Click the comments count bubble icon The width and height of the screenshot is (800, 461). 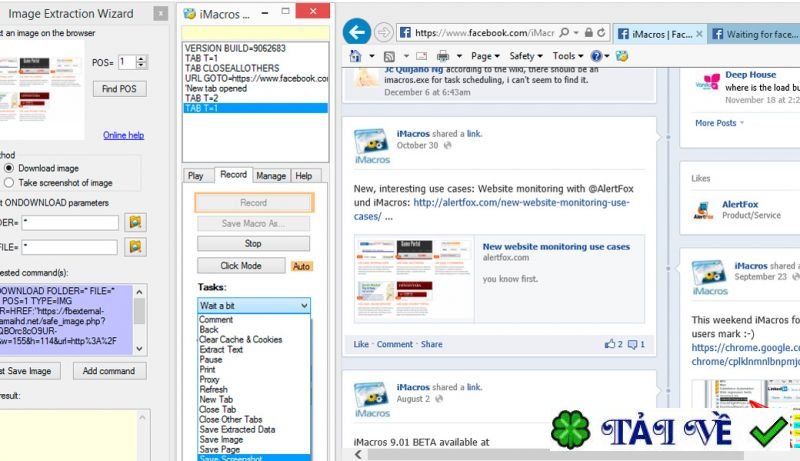632,345
